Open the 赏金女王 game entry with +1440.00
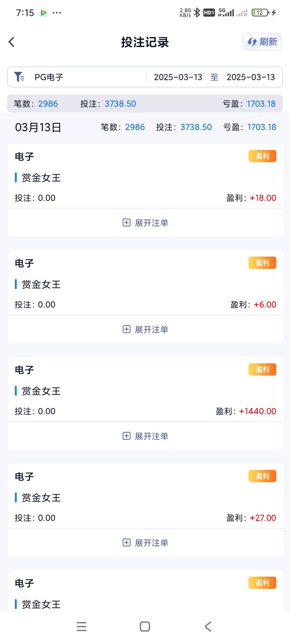Viewport: 290px width, 644px height. click(41, 391)
